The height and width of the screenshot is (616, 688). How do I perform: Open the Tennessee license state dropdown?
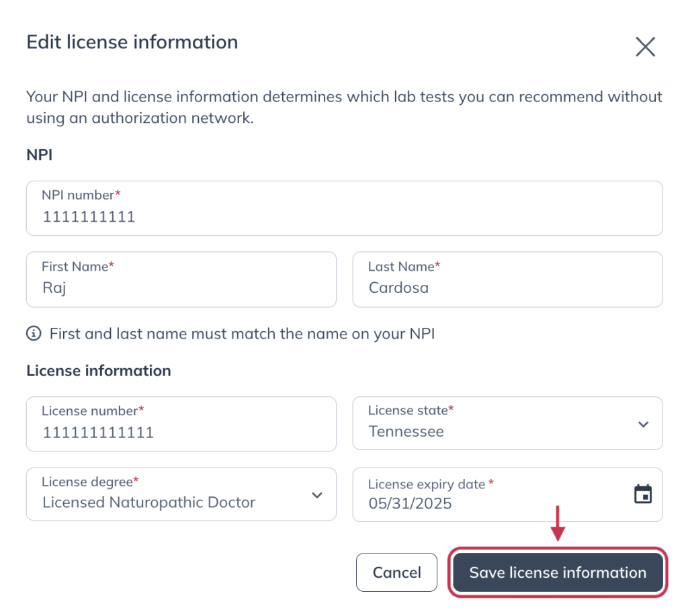point(508,423)
